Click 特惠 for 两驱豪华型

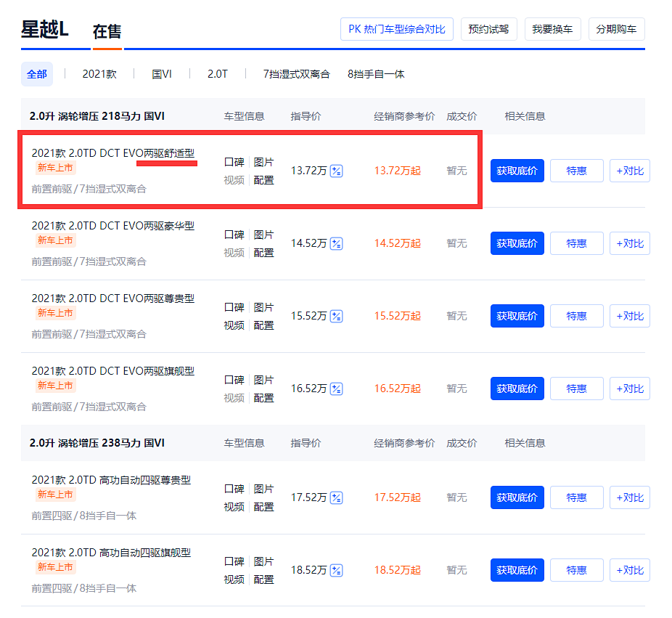coord(577,243)
